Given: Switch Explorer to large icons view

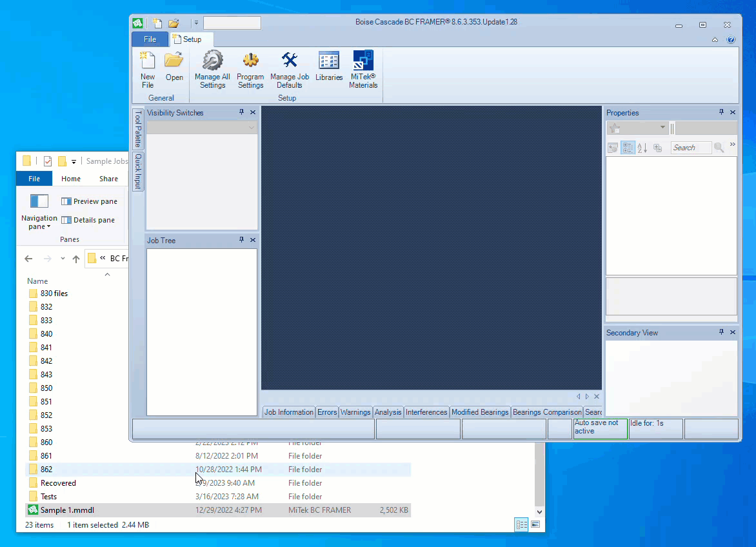Looking at the screenshot, I should (535, 524).
